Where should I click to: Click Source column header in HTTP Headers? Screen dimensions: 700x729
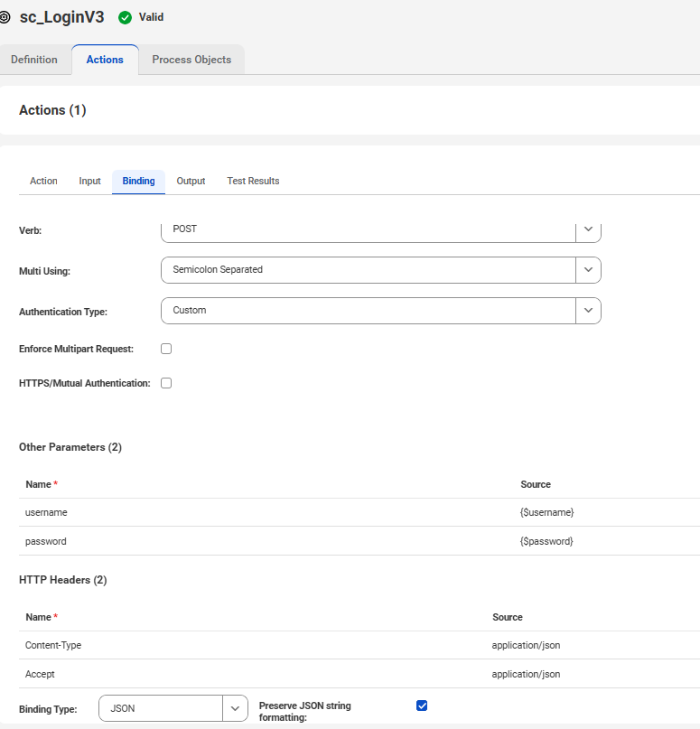click(508, 617)
